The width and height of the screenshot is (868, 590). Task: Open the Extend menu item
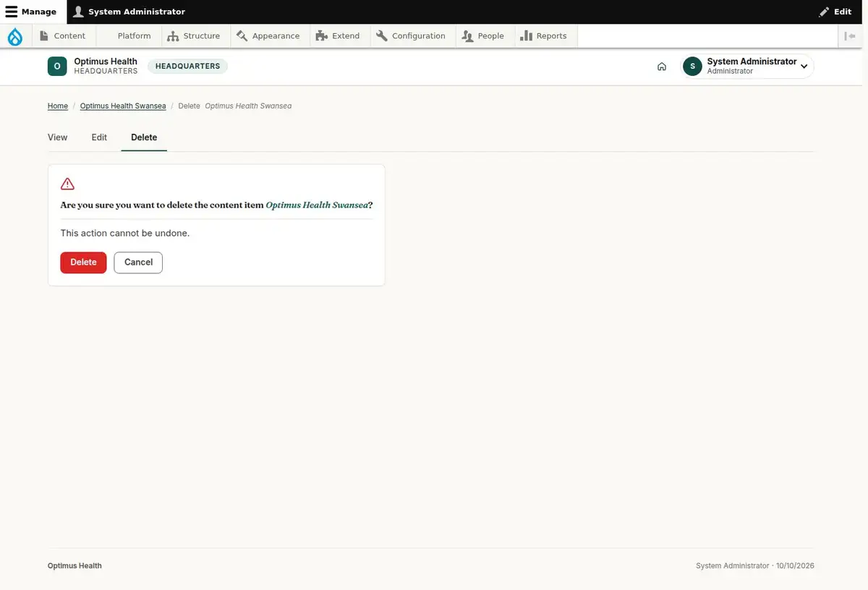(x=339, y=36)
